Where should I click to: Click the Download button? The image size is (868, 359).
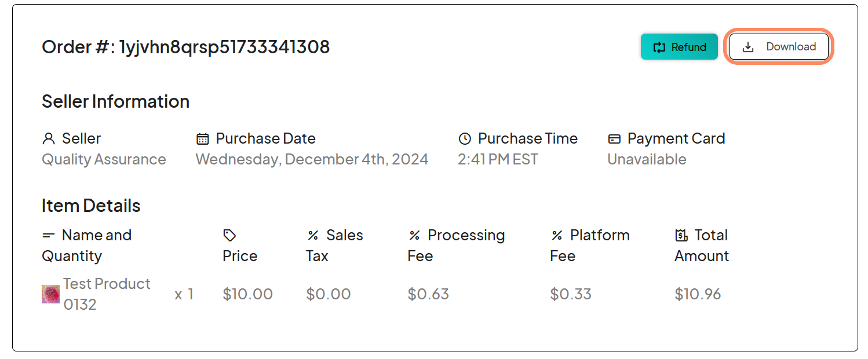pos(779,46)
